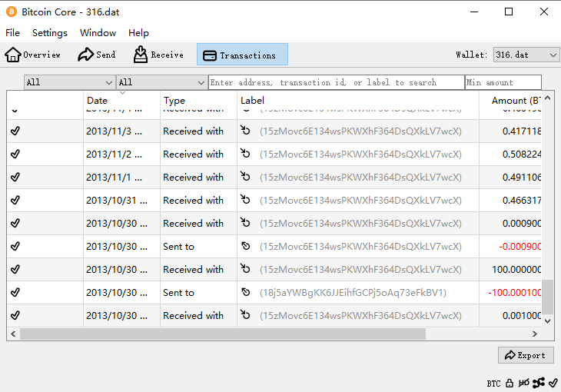Click the address search input field
561x392 pixels.
pyautogui.click(x=336, y=82)
